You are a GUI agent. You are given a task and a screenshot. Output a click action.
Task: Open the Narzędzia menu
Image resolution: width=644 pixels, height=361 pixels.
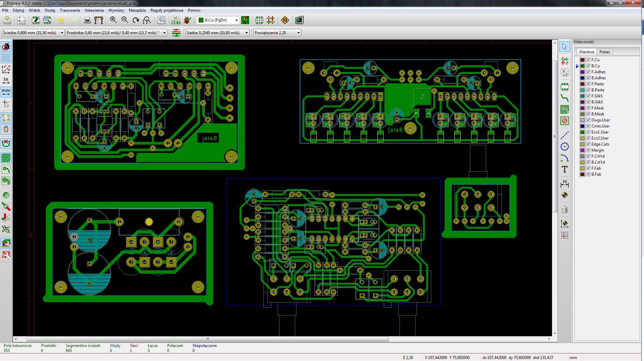coord(137,10)
